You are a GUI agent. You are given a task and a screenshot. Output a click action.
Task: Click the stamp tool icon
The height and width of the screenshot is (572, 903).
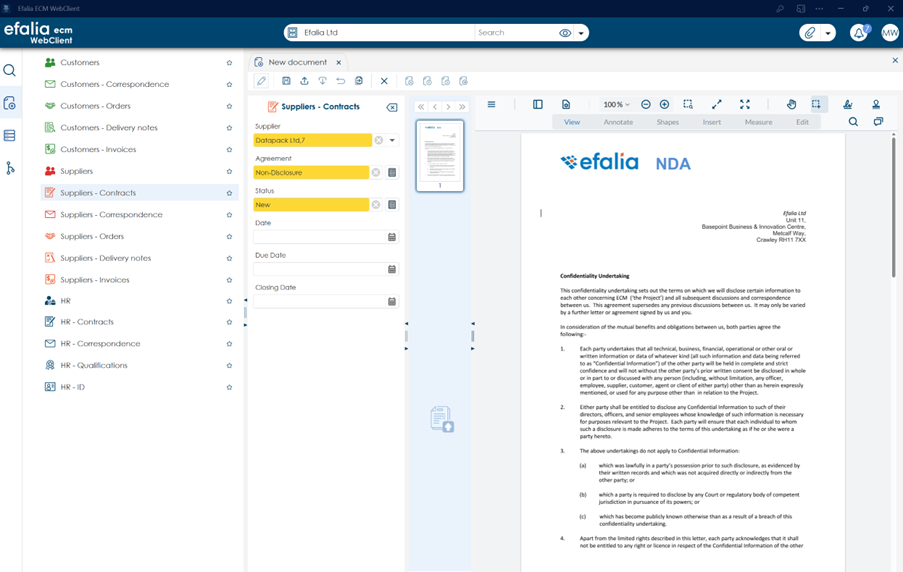(x=876, y=104)
